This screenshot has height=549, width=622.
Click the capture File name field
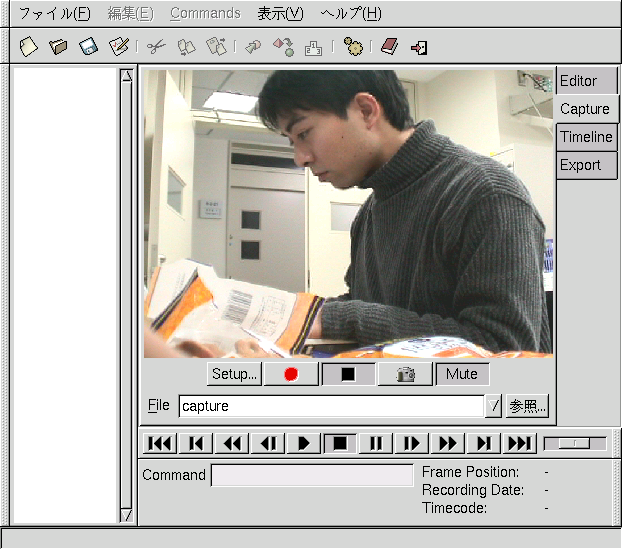click(331, 406)
